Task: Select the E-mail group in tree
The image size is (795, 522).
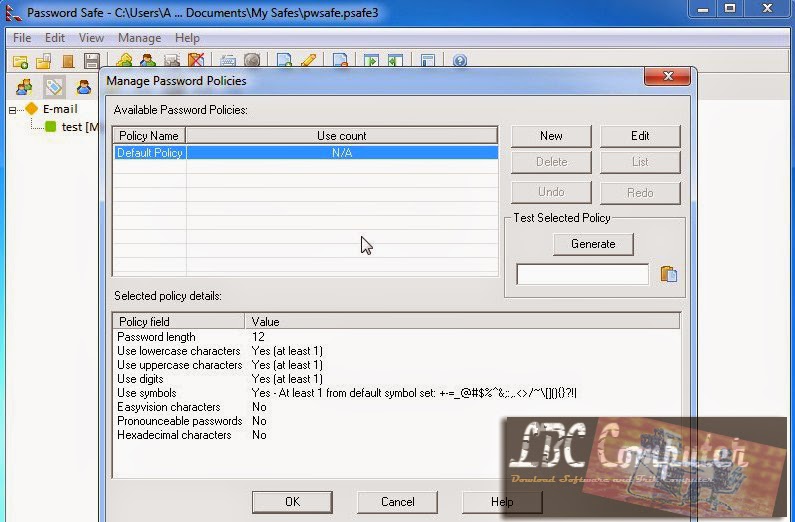Action: 60,109
